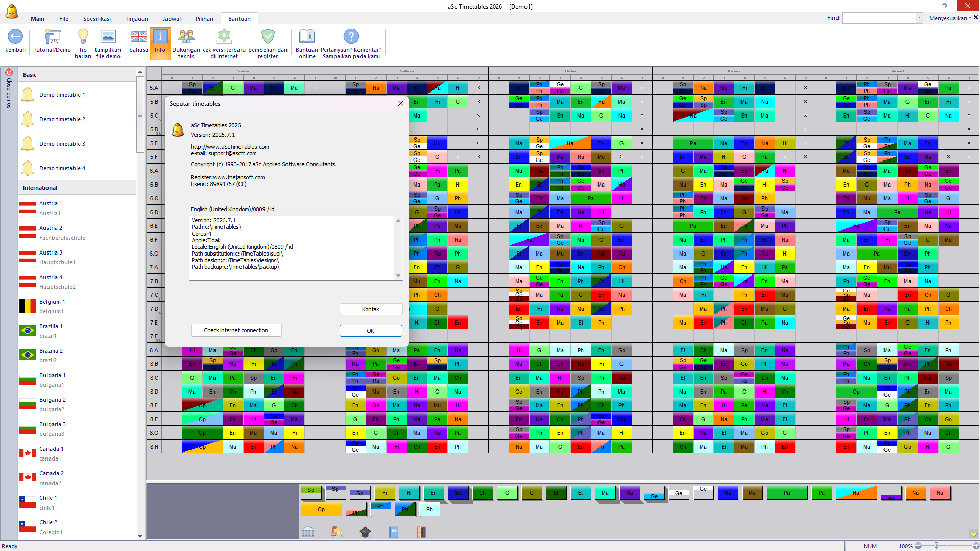This screenshot has height=551, width=980.
Task: Click the OK button in the dialog
Action: click(x=371, y=331)
